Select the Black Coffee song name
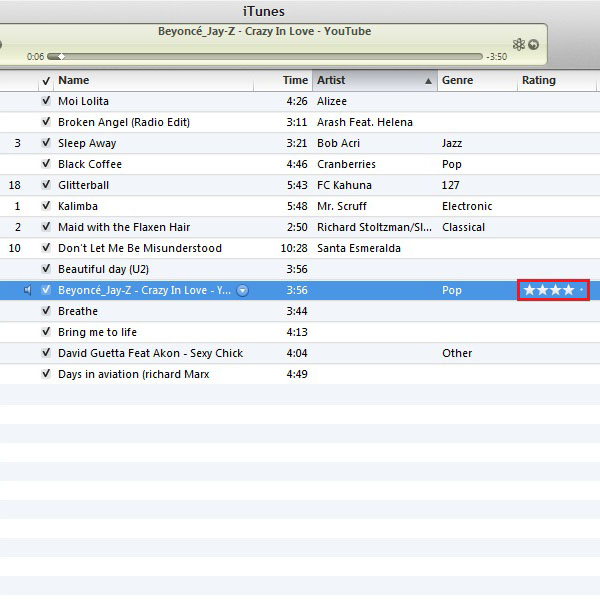600x600 pixels. [x=90, y=164]
